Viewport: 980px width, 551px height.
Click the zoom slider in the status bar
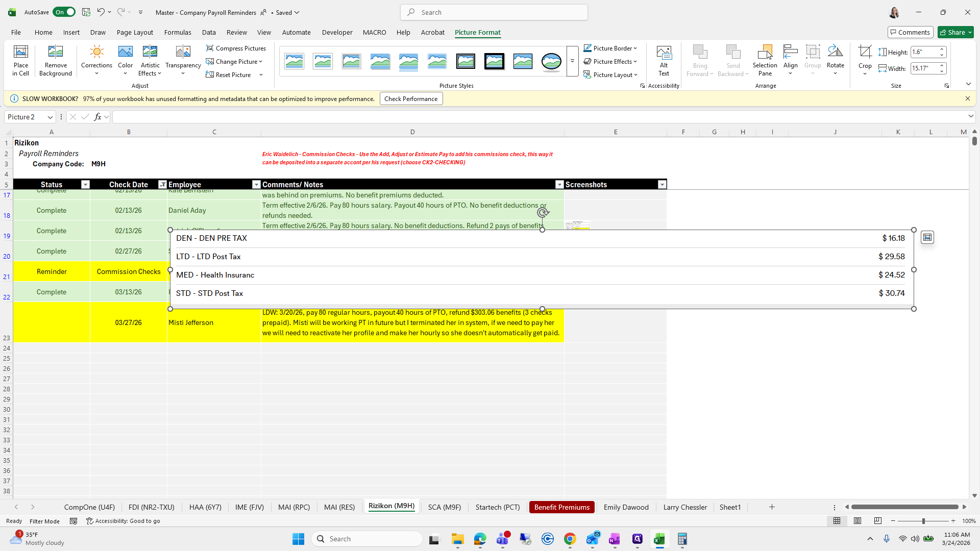923,521
